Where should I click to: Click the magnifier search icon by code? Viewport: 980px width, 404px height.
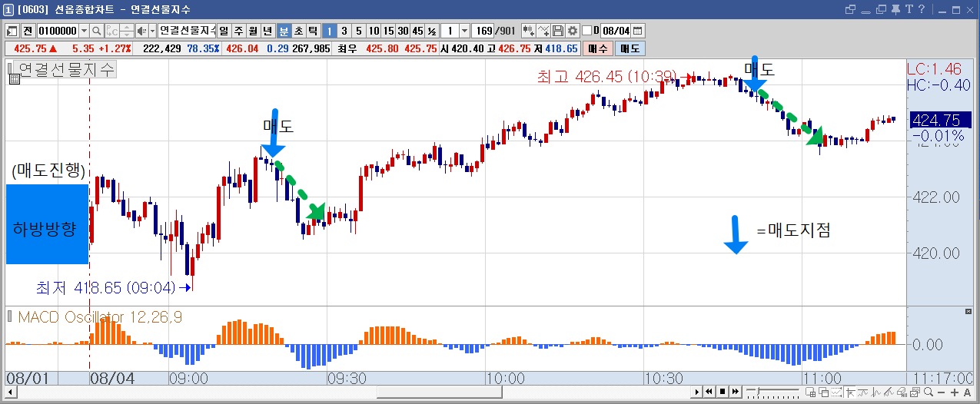tap(97, 31)
